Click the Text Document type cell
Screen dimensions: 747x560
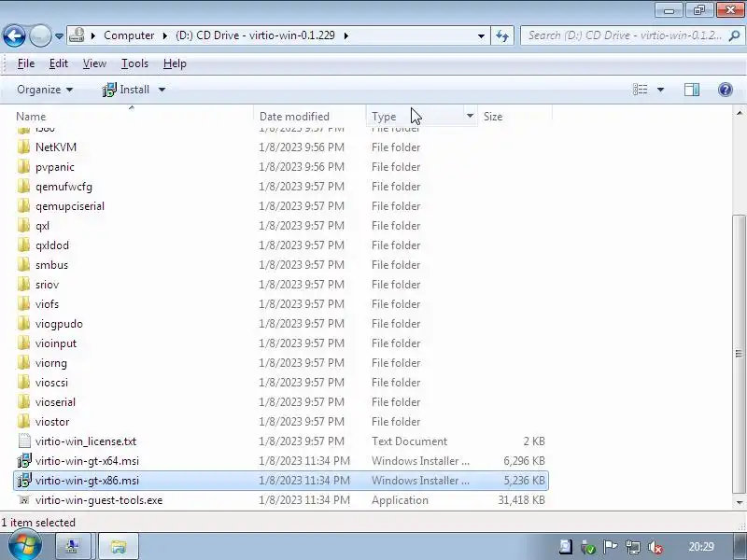pyautogui.click(x=409, y=441)
